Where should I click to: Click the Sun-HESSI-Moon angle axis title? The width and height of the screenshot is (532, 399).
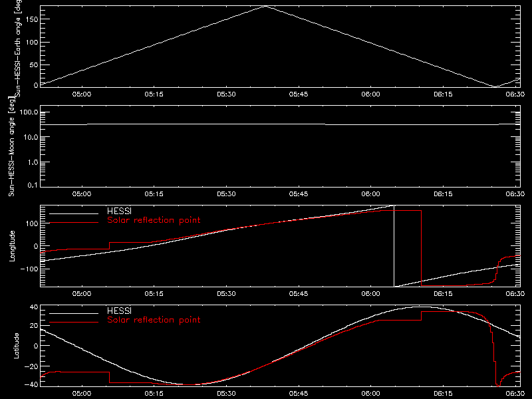(x=12, y=146)
